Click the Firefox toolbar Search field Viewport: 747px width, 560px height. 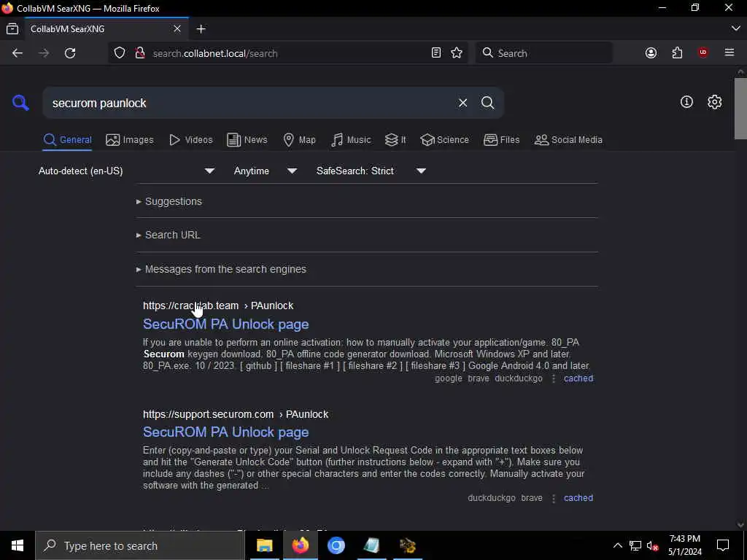(543, 52)
